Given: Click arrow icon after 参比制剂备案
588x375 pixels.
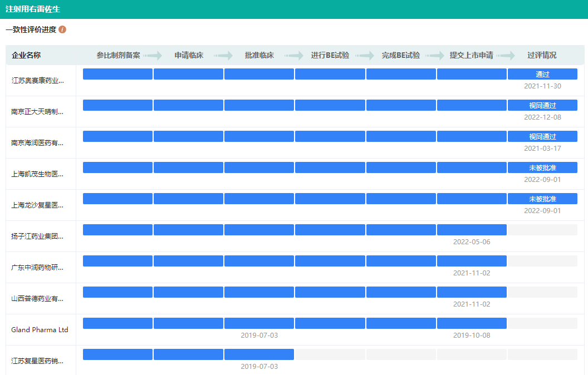Looking at the screenshot, I should (152, 56).
